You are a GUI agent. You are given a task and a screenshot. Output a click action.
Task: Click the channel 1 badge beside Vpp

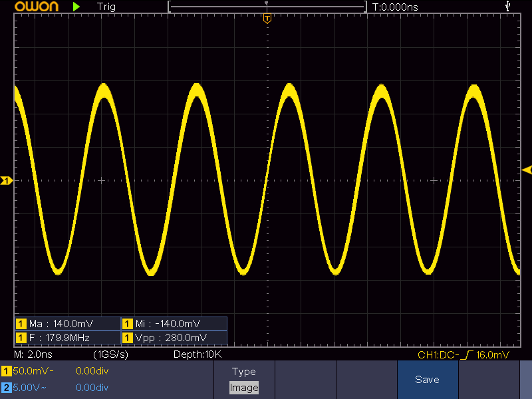127,338
